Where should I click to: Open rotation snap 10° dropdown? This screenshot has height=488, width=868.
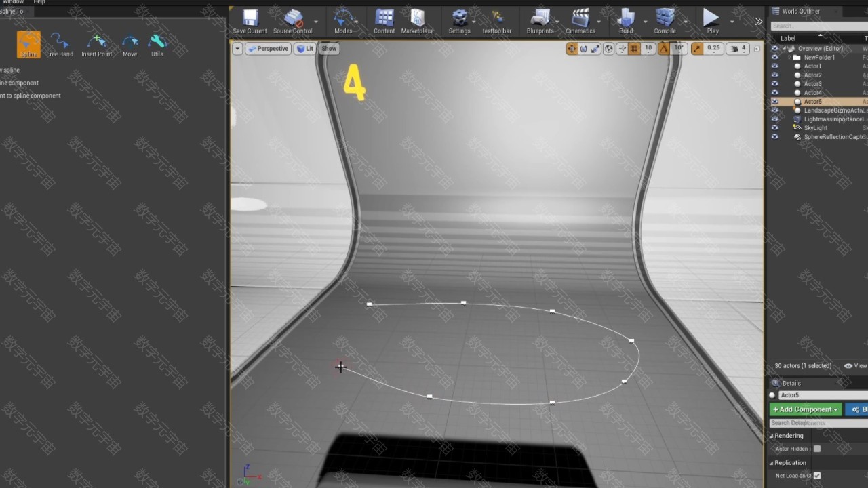point(679,49)
